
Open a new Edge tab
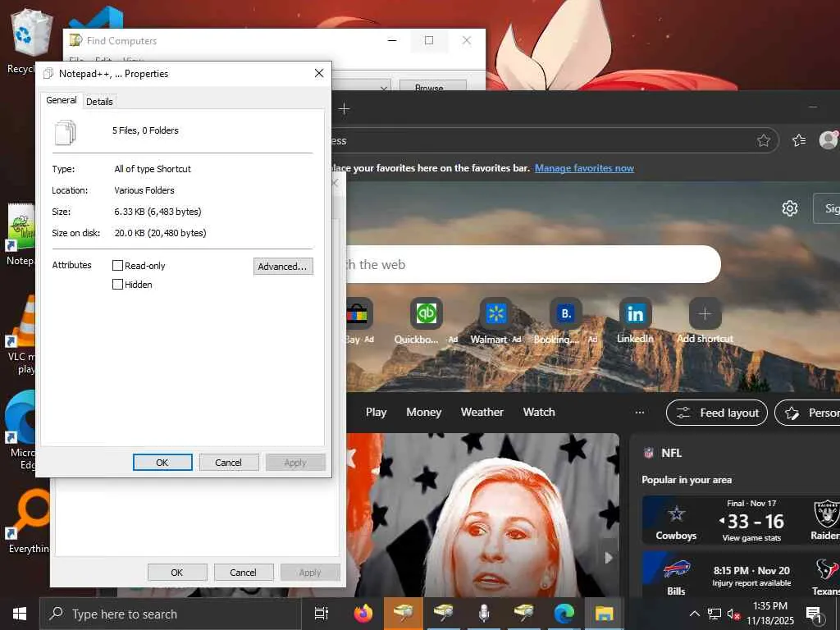point(344,109)
